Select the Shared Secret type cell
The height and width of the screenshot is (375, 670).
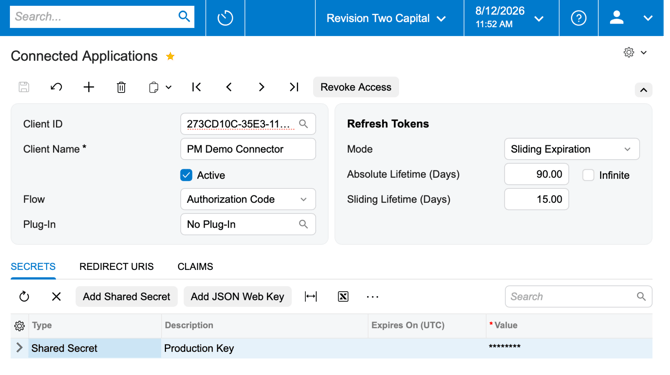coord(94,348)
